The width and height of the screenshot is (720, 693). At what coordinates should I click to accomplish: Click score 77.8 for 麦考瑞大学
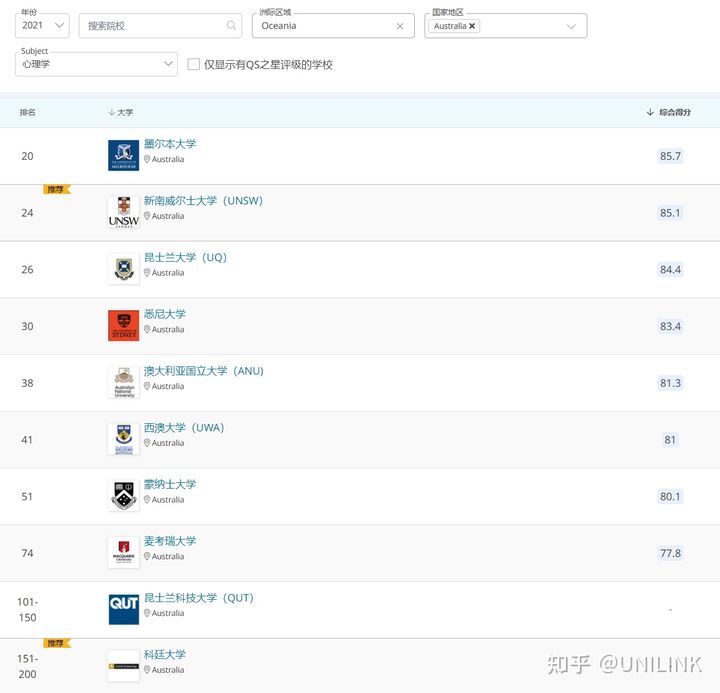tap(670, 553)
